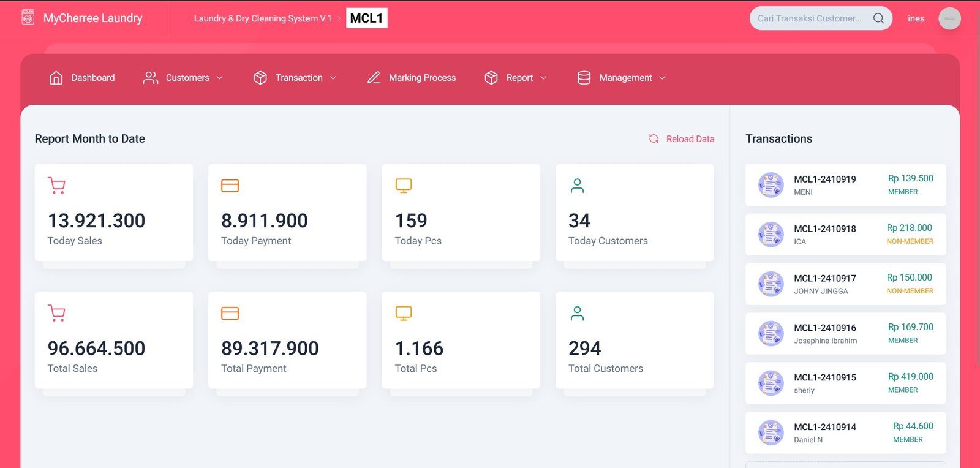Viewport: 980px width, 468px height.
Task: Focus the Cari Transaksi Customer search field
Action: click(x=810, y=18)
